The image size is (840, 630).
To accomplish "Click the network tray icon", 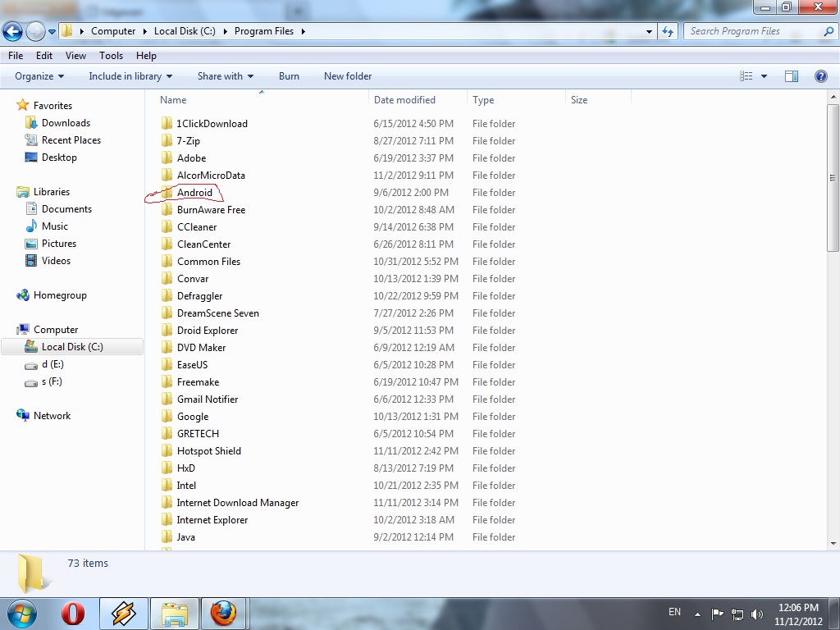I will coord(737,614).
